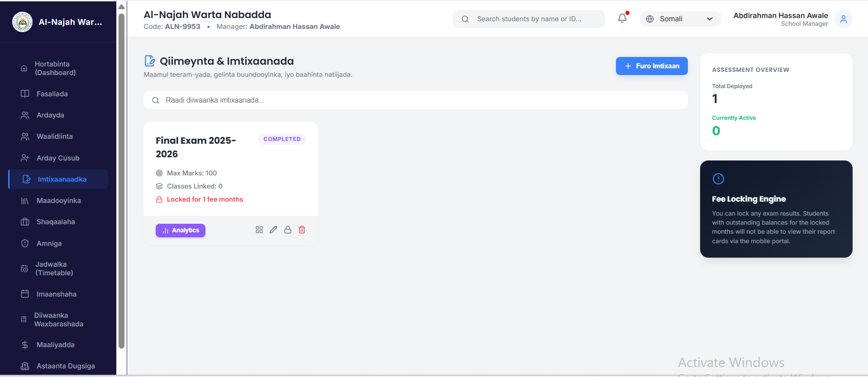Click the sidebar vertical scrollbar
Viewport: 868px width, 377px height.
(x=121, y=181)
